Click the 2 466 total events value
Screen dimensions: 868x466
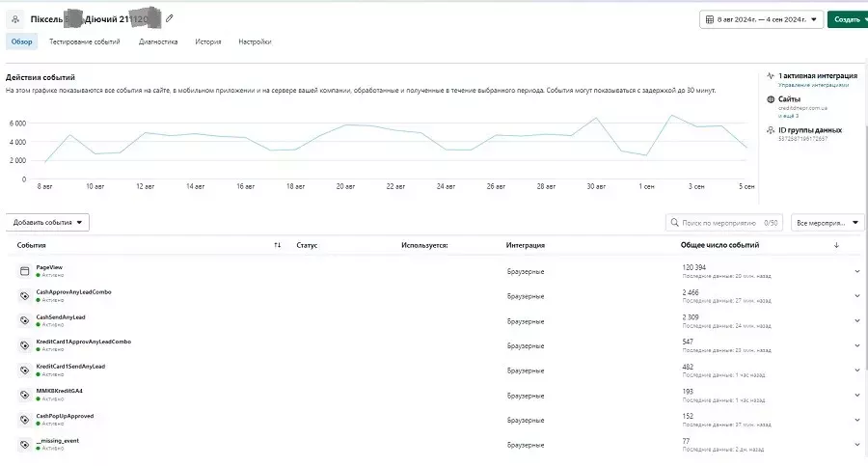coord(691,292)
